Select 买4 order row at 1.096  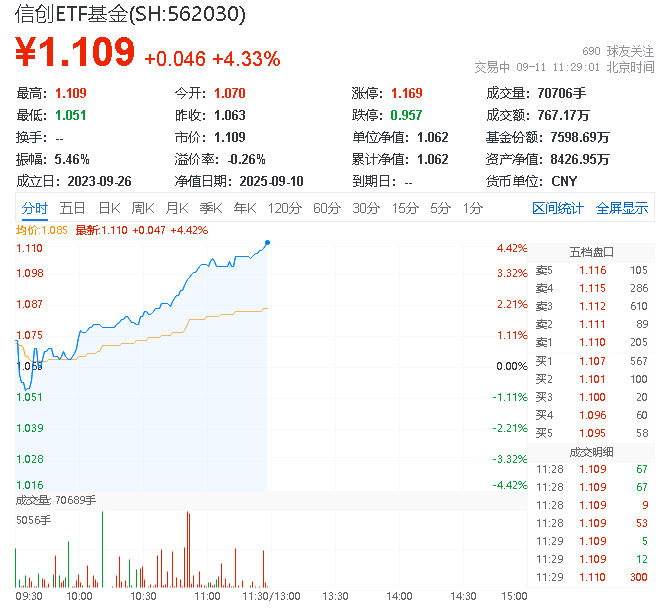pyautogui.click(x=591, y=415)
